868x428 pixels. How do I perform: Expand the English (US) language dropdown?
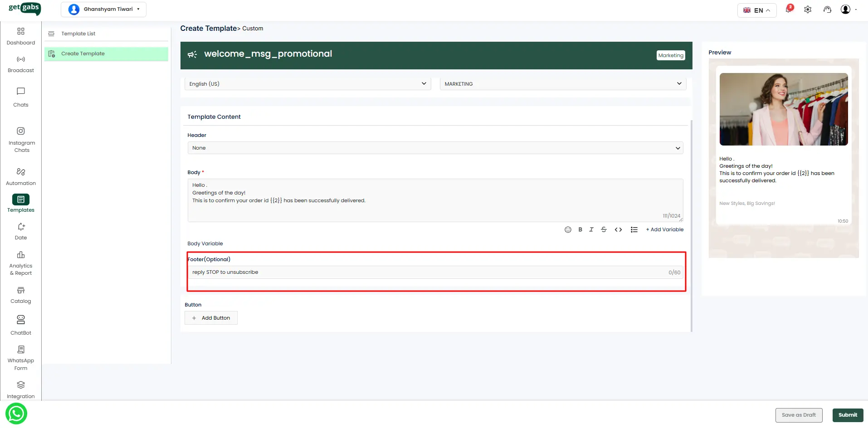(x=307, y=84)
